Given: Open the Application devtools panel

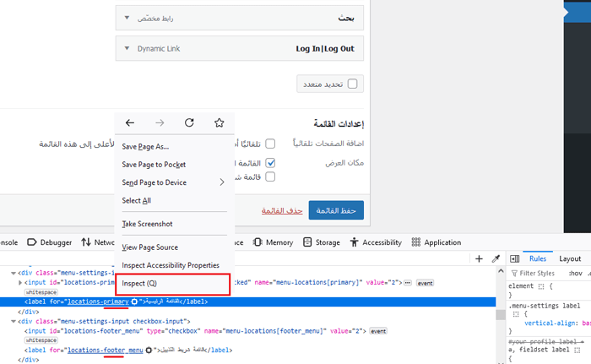Looking at the screenshot, I should coord(436,242).
